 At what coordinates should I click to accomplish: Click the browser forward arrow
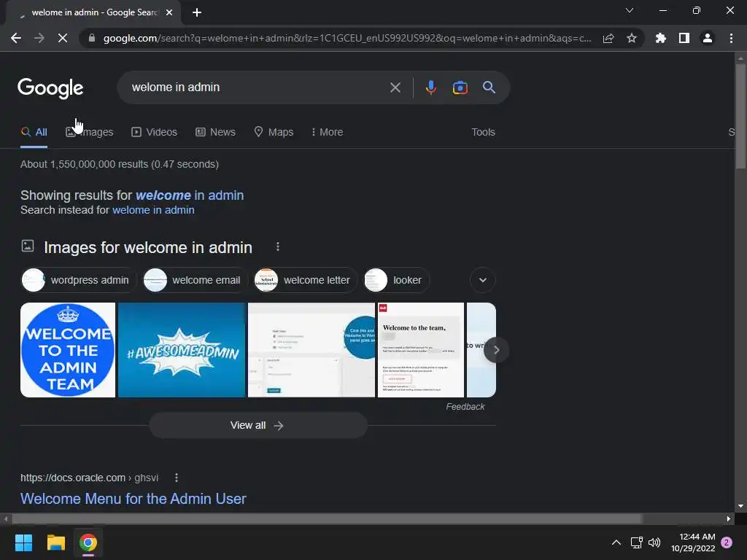(x=39, y=38)
